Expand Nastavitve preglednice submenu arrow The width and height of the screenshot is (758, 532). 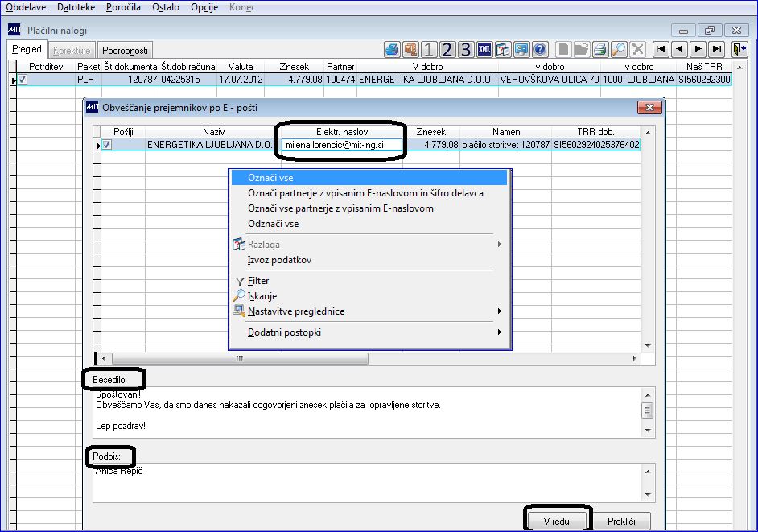500,311
